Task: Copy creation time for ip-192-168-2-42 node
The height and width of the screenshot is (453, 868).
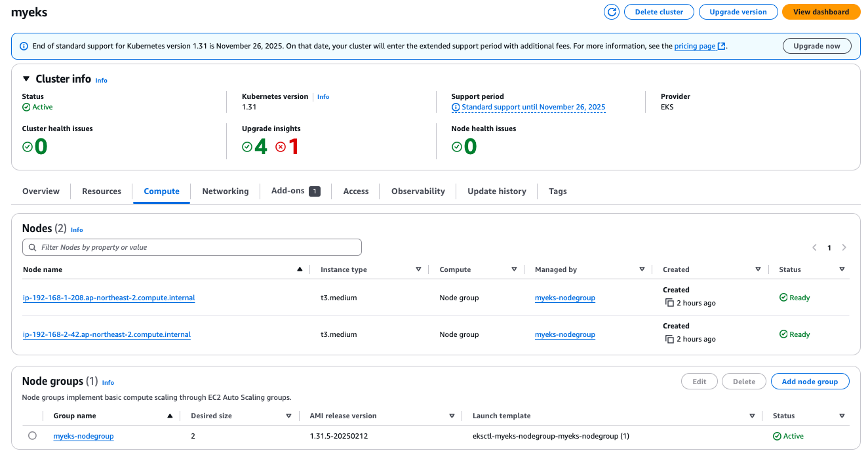Action: click(x=669, y=339)
